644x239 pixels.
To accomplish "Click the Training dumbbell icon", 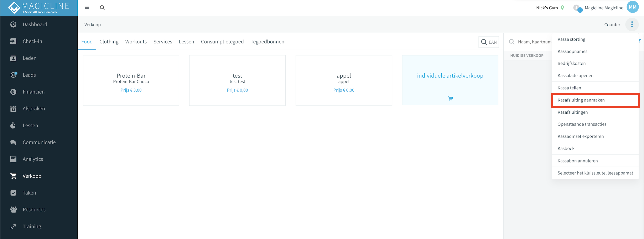I will pyautogui.click(x=13, y=227).
